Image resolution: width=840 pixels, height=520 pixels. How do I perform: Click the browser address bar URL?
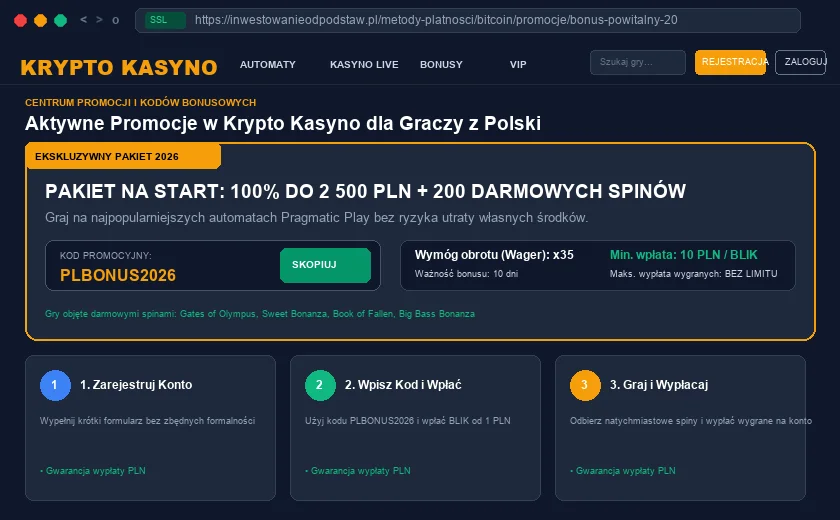click(x=436, y=20)
